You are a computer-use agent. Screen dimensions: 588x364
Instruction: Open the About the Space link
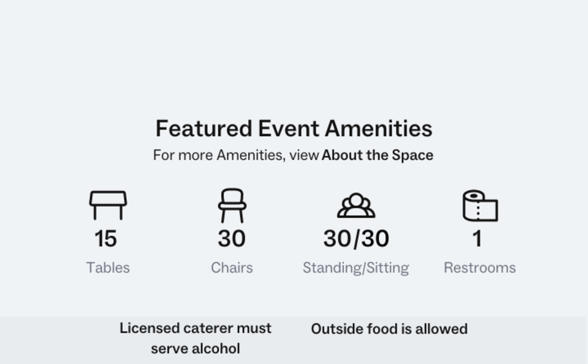coord(377,155)
